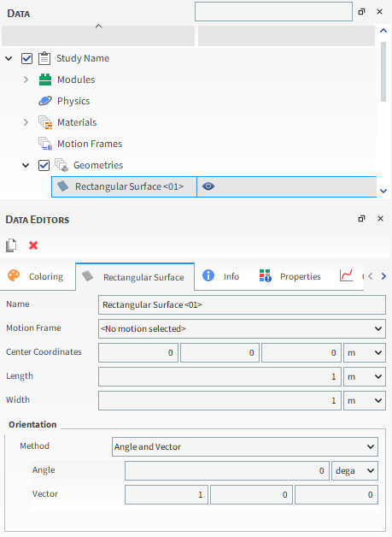Collapse the Study Name tree node
This screenshot has height=537, width=392.
(9, 58)
